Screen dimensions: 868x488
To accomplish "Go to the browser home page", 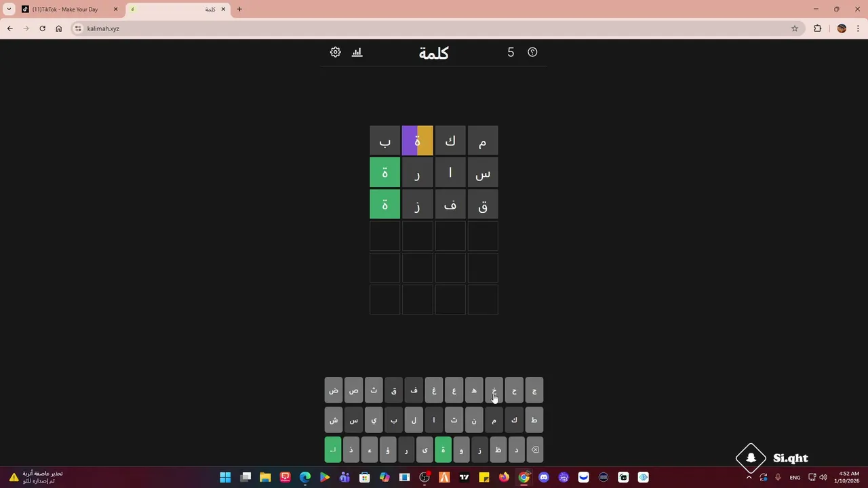I will [58, 28].
